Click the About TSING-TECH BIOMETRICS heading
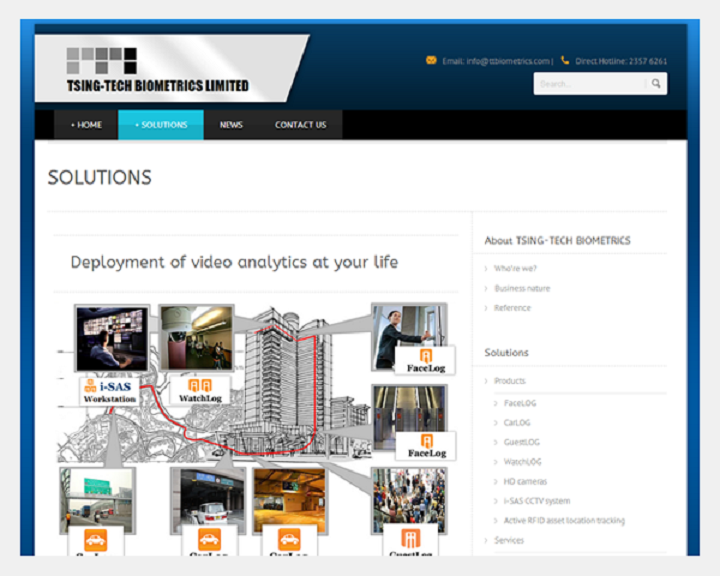This screenshot has width=720, height=576. coord(557,241)
